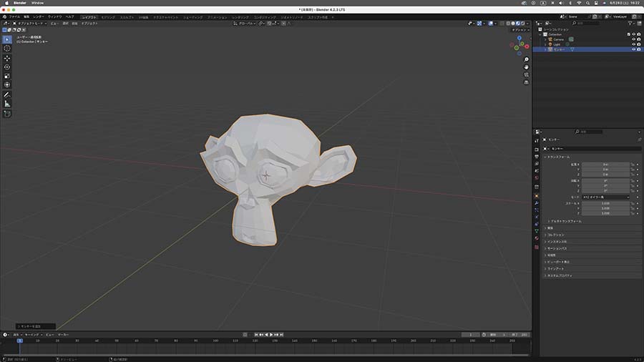
Task: Open the XYZ Euler rotation mode dropdown
Action: coord(605,197)
